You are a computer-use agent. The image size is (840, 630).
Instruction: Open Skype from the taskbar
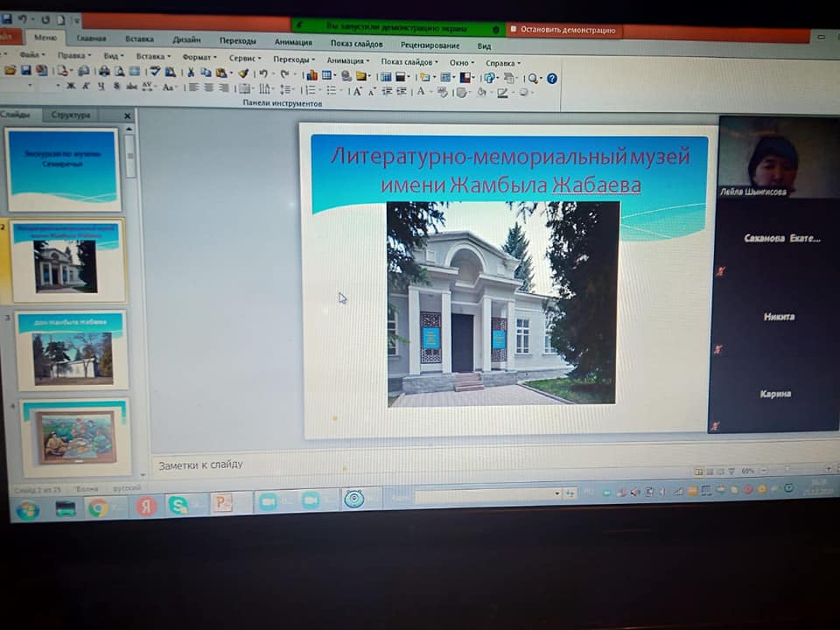click(178, 505)
